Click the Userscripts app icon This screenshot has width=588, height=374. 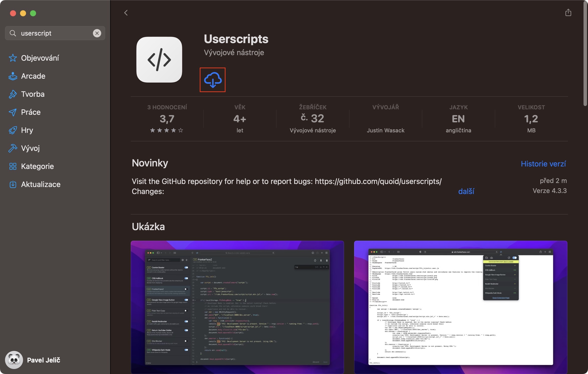click(159, 60)
